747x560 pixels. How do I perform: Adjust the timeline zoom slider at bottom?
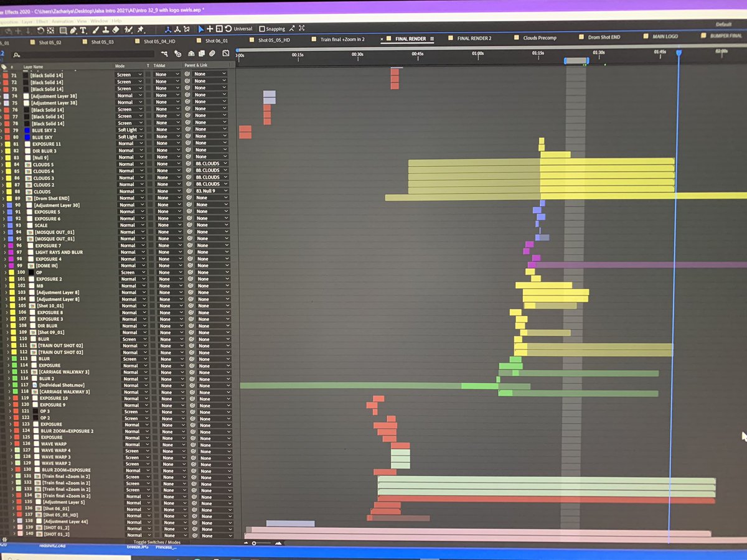pos(254,543)
